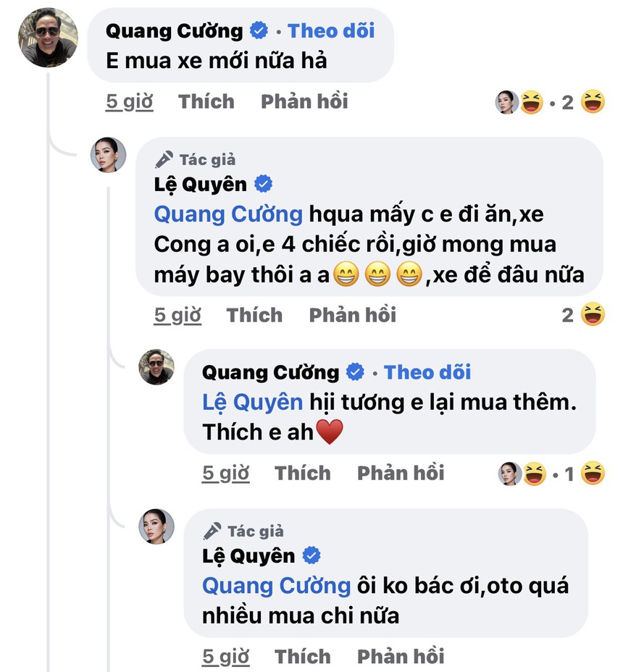Click the verified badge beside Lệ Quyên's name

coord(262,184)
